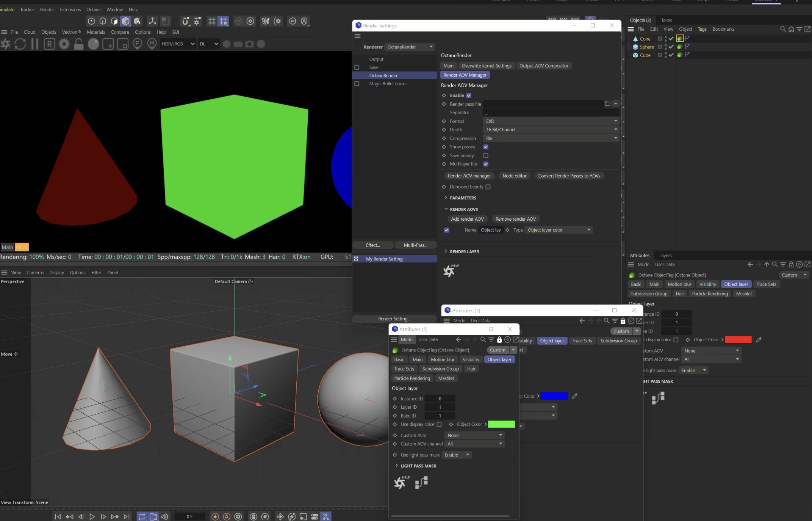Image resolution: width=812 pixels, height=521 pixels.
Task: Open the HDR/sRGB color space dropdown
Action: click(178, 44)
